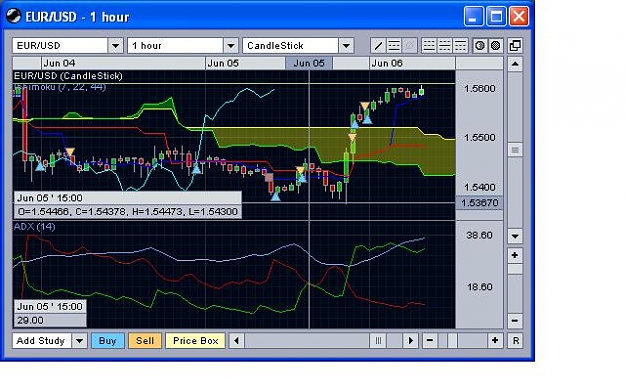Open the EUR/USD symbol dropdown arrow

coord(115,46)
